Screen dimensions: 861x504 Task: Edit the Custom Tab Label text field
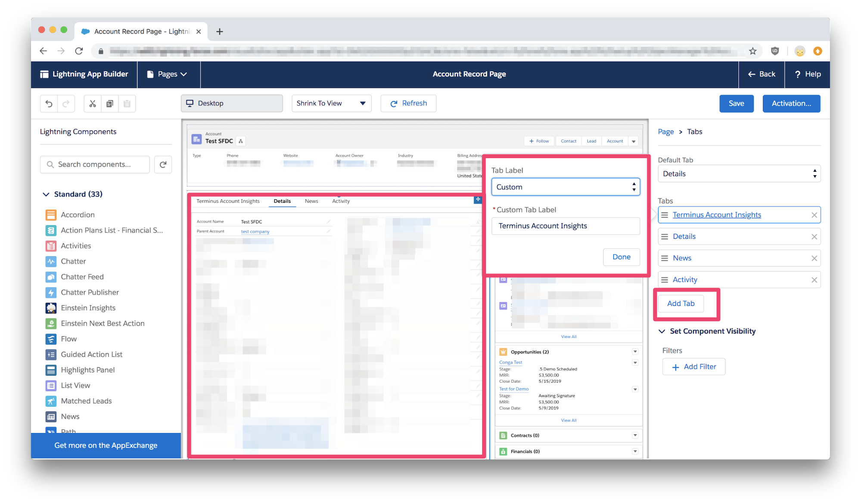[566, 226]
